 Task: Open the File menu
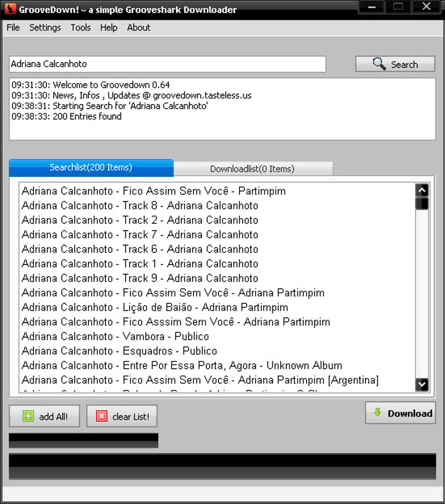pos(13,27)
